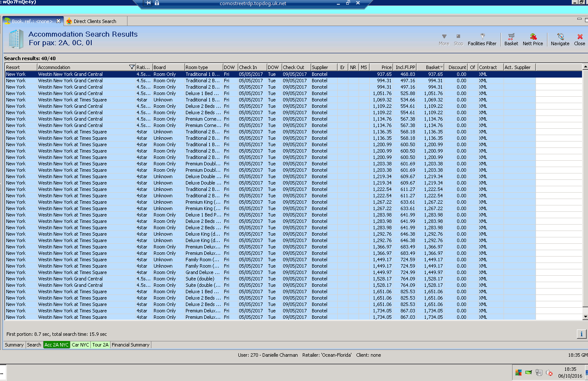Sort by the Rati... rating column header

144,67
